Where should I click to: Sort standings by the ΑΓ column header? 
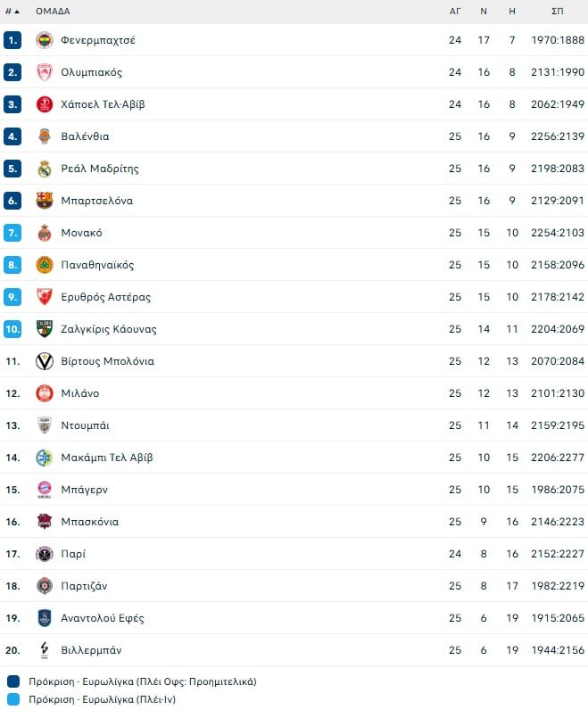(x=455, y=12)
